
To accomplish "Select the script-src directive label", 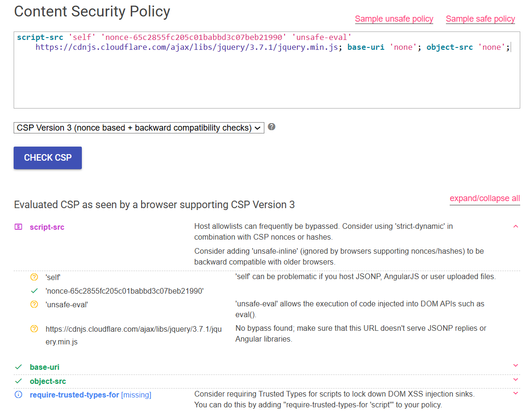I will [x=47, y=226].
